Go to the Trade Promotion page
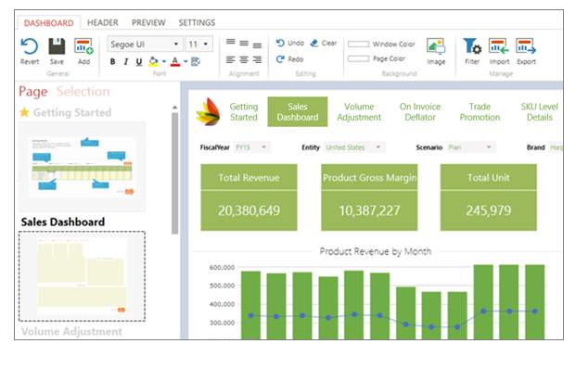This screenshot has height=369, width=588. point(479,112)
